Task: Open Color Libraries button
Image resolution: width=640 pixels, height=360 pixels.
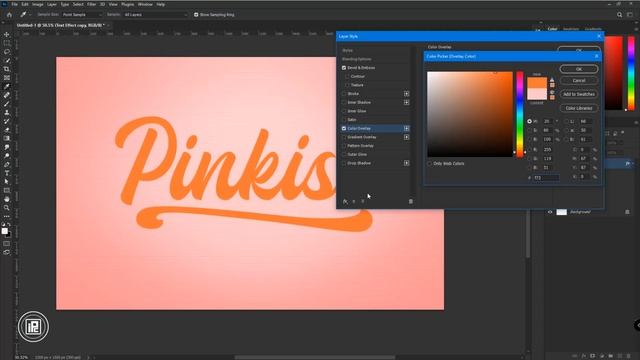Action: [579, 108]
